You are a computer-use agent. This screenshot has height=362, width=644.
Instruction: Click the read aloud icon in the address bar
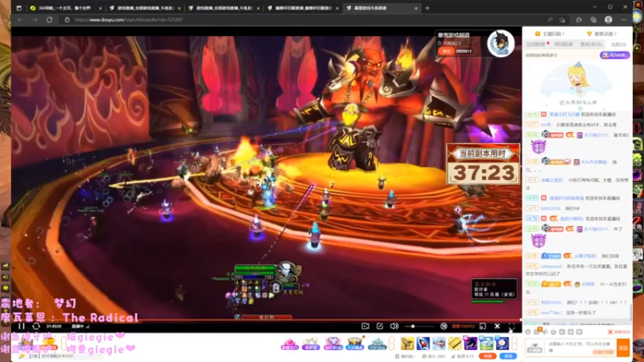(550, 19)
